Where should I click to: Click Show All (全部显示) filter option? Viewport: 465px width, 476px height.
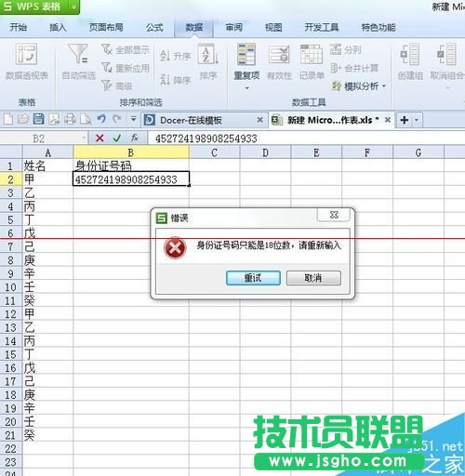pos(126,49)
